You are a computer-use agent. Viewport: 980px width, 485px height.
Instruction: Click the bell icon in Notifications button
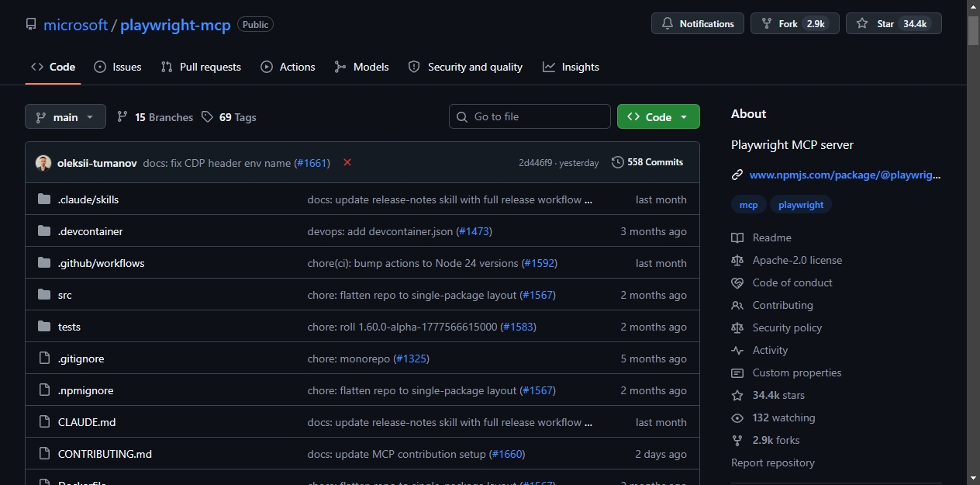click(x=668, y=24)
